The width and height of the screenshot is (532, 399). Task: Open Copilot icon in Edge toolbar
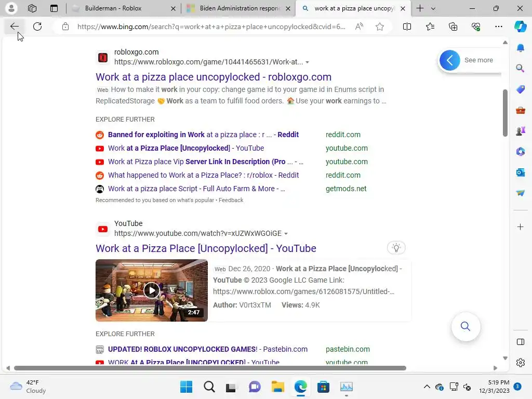tap(520, 26)
